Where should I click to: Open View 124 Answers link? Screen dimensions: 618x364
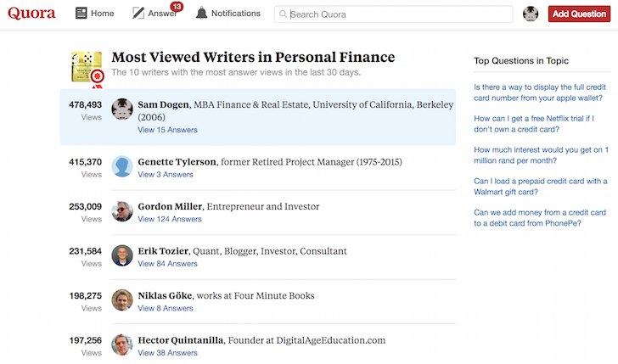tap(170, 219)
